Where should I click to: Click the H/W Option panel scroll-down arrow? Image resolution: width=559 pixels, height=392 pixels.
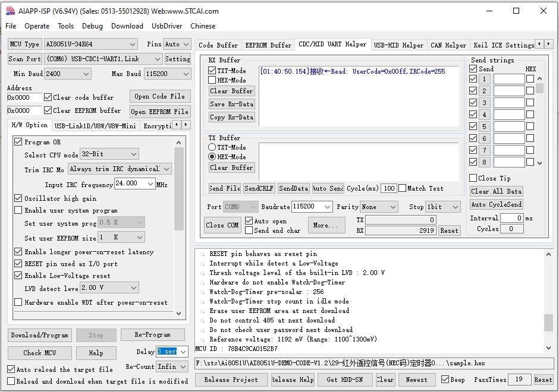pos(178,314)
